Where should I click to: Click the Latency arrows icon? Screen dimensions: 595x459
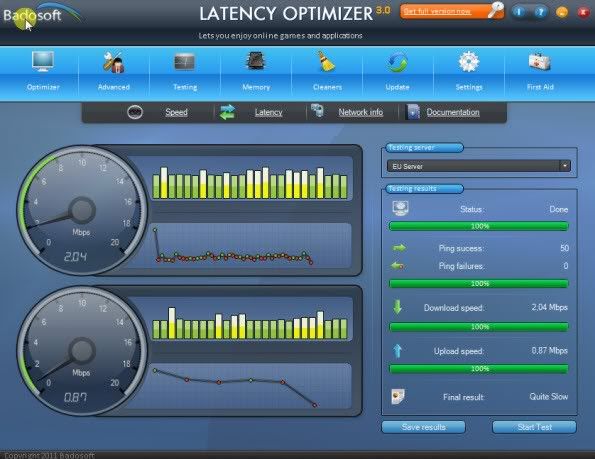227,112
